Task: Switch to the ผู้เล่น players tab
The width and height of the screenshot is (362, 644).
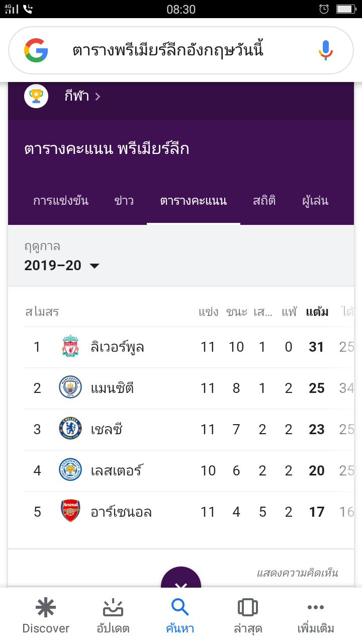Action: pos(315,201)
